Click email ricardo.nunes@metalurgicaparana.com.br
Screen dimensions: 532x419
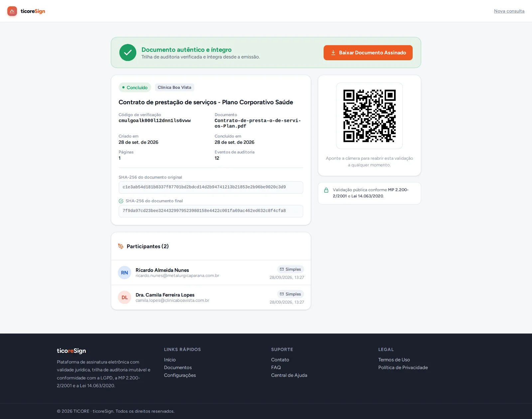click(x=177, y=276)
